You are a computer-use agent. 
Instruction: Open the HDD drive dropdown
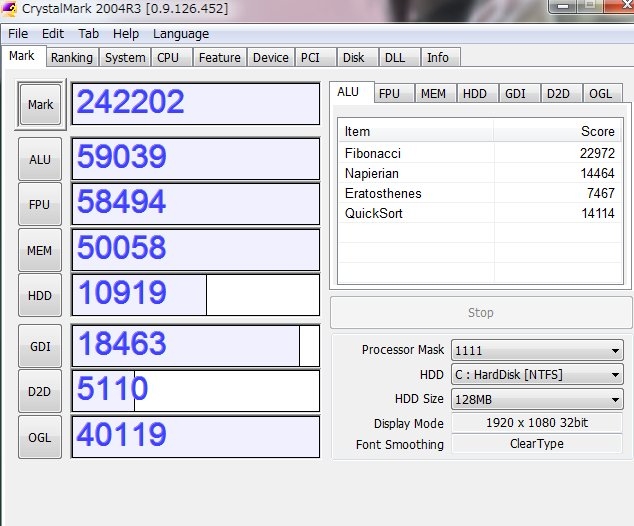[537, 375]
